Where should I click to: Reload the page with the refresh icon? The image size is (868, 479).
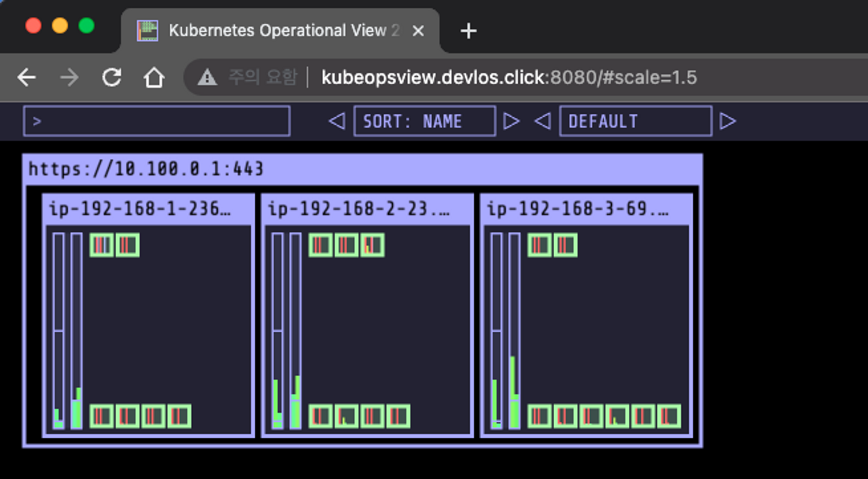coord(112,78)
